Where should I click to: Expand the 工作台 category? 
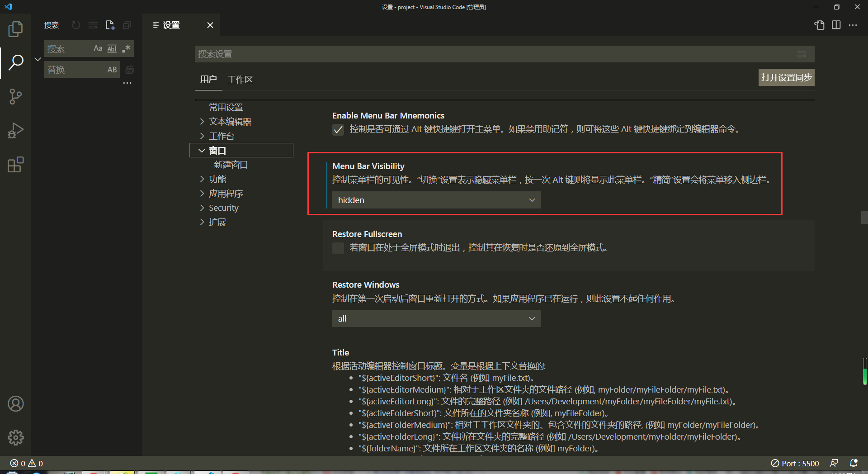(222, 136)
